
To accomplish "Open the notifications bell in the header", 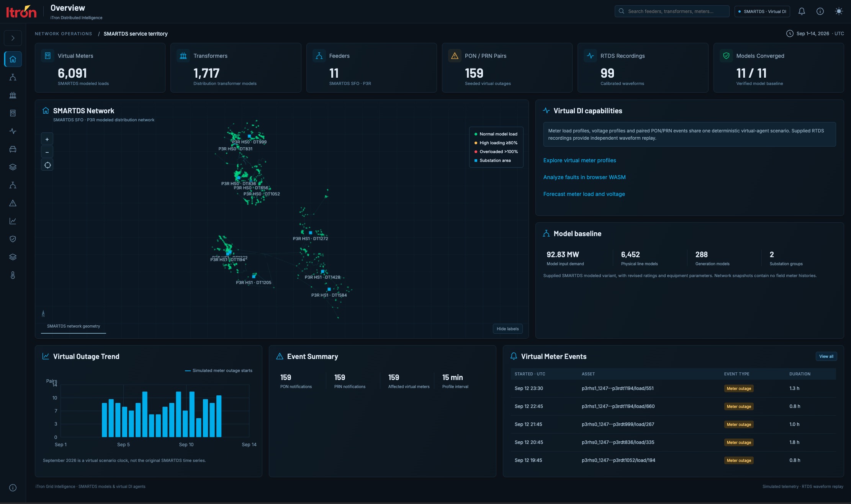I will (x=802, y=11).
